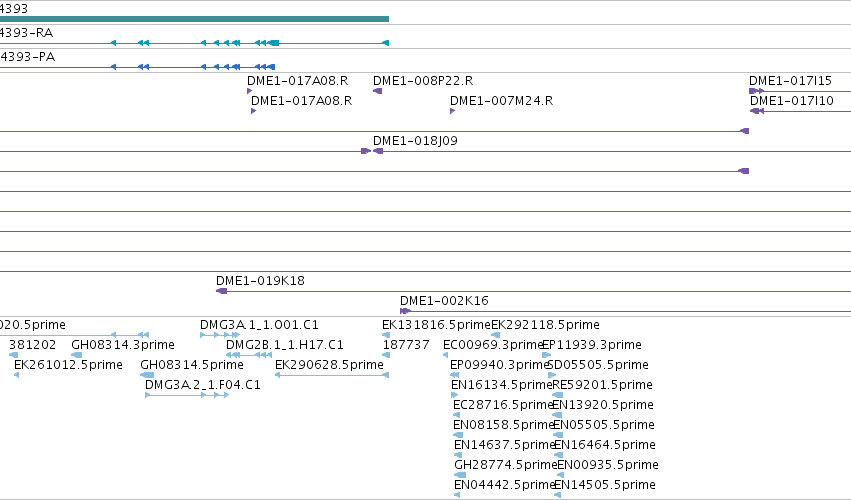Screen dimensions: 851x500
Task: Select the EK261012.5prime EST arrow glyph
Action: tap(16, 375)
